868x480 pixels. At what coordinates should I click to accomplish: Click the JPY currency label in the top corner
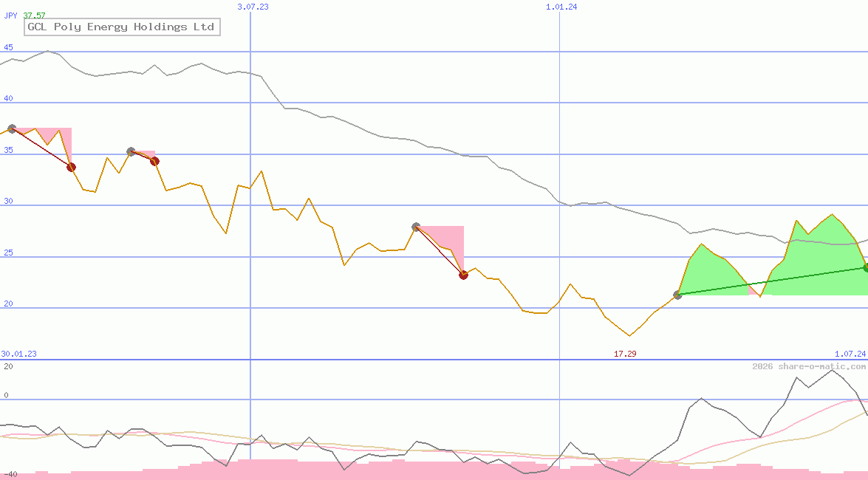click(x=9, y=13)
